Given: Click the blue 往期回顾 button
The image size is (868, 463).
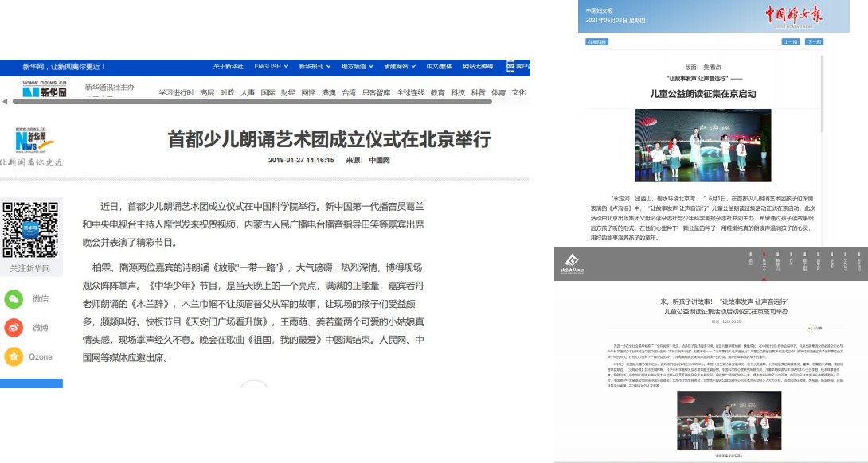Looking at the screenshot, I should pyautogui.click(x=596, y=42).
